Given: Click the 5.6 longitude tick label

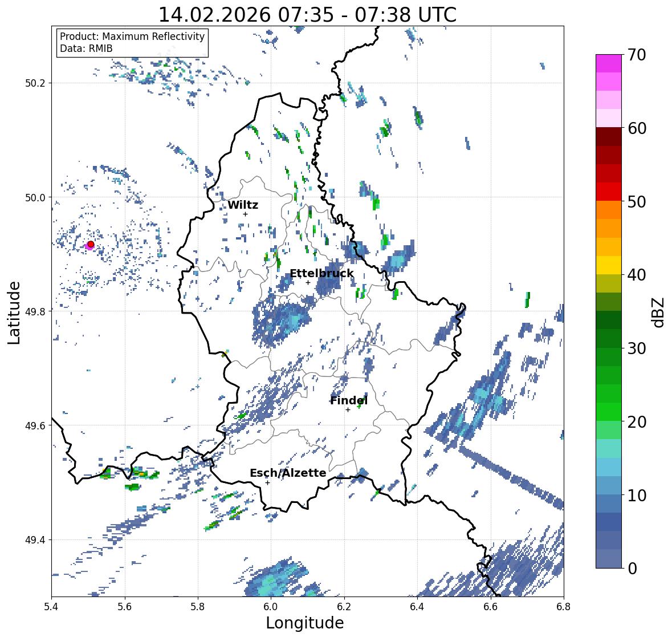Looking at the screenshot, I should (x=125, y=607).
